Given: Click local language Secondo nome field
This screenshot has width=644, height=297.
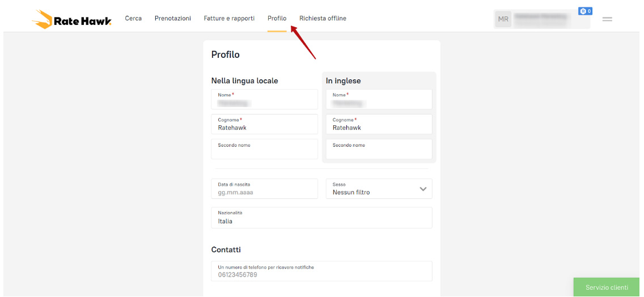Looking at the screenshot, I should pyautogui.click(x=264, y=149).
